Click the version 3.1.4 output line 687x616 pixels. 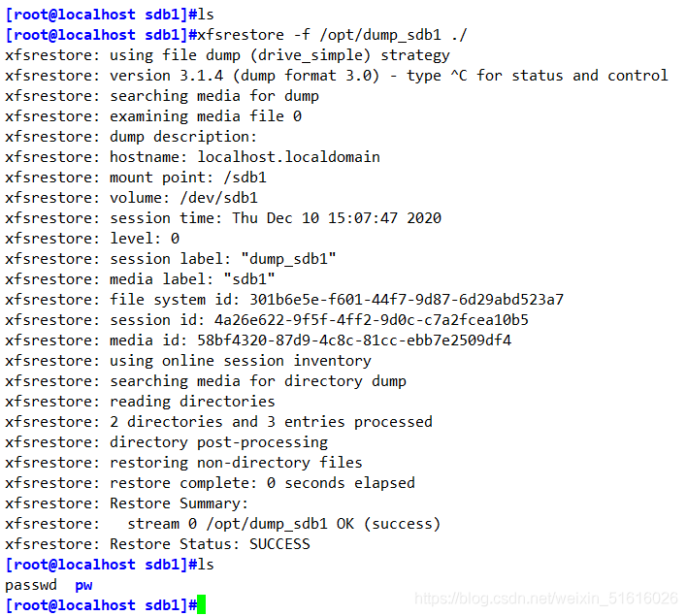(x=336, y=76)
